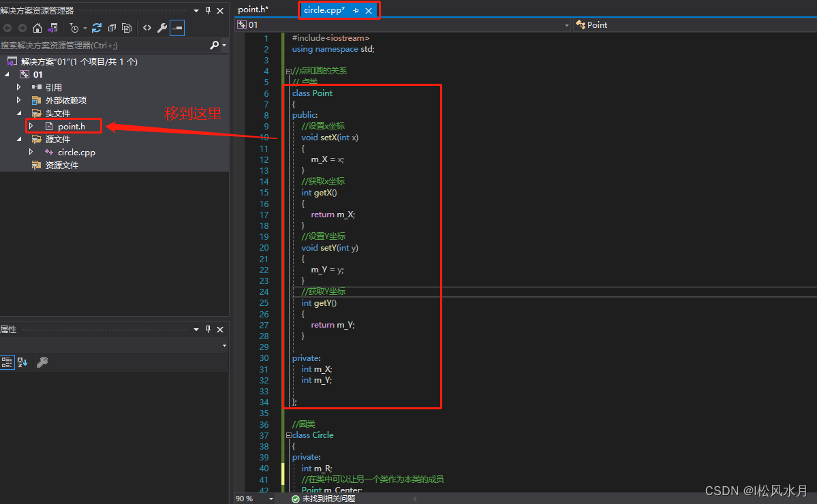Click the Solution Explorer search box

(x=104, y=46)
